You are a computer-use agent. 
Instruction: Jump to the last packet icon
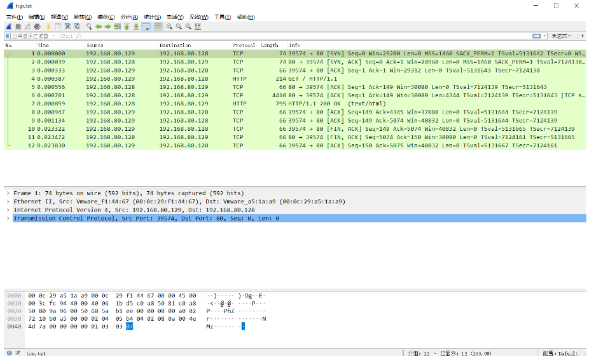click(x=136, y=27)
